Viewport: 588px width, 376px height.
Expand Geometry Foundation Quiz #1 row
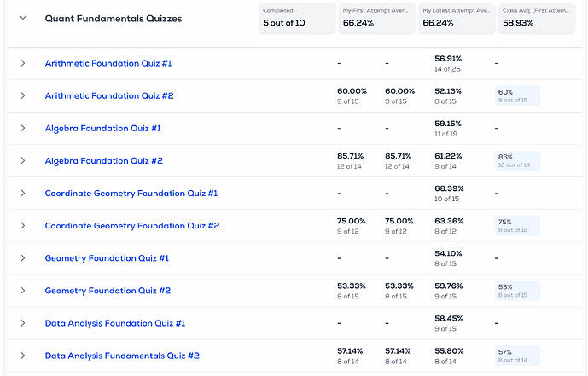(23, 258)
